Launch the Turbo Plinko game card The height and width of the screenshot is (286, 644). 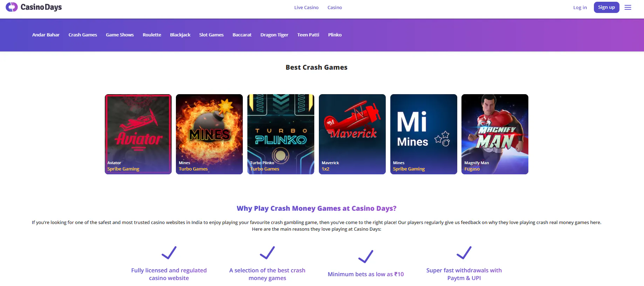click(x=281, y=134)
